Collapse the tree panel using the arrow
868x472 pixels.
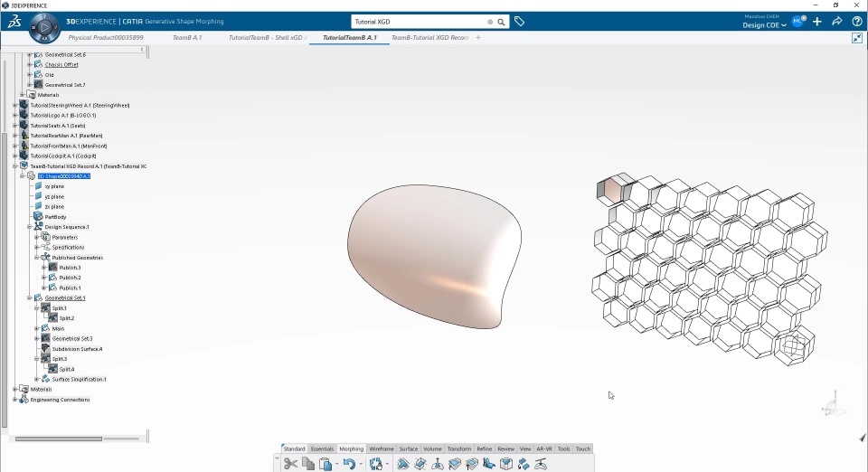pos(142,49)
